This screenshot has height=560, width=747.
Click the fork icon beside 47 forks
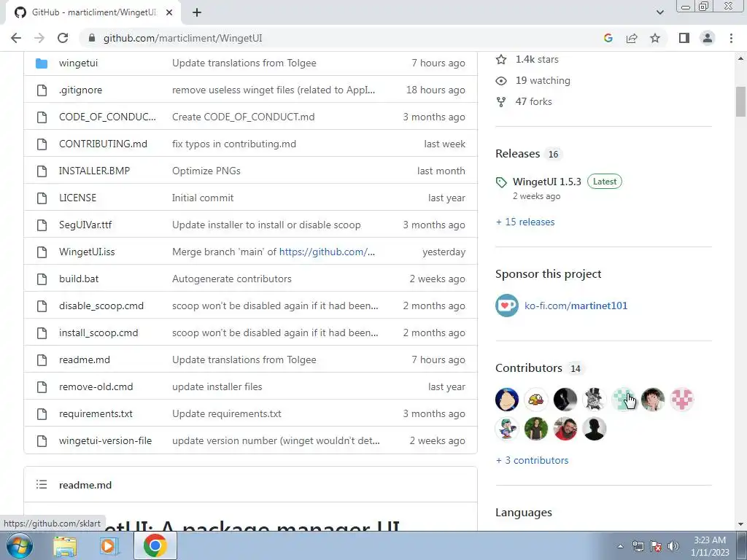[x=501, y=101]
